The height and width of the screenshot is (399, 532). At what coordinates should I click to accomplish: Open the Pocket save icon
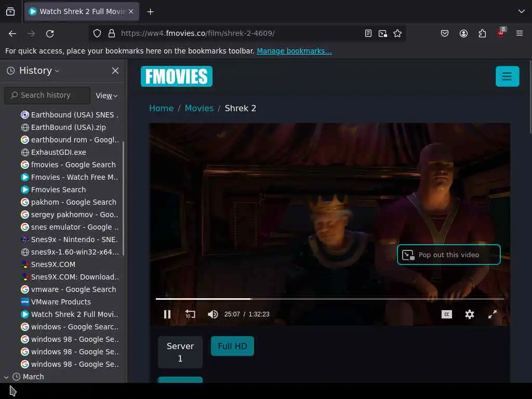point(445,33)
